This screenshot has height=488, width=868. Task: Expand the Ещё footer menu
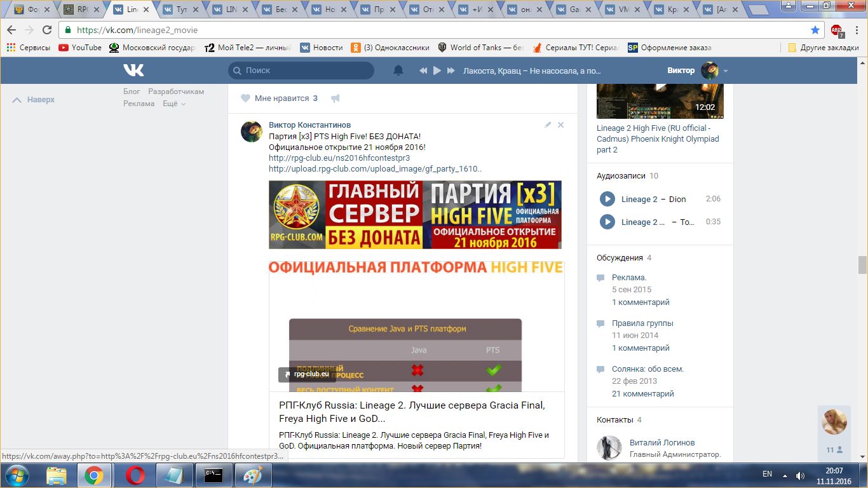tap(173, 104)
